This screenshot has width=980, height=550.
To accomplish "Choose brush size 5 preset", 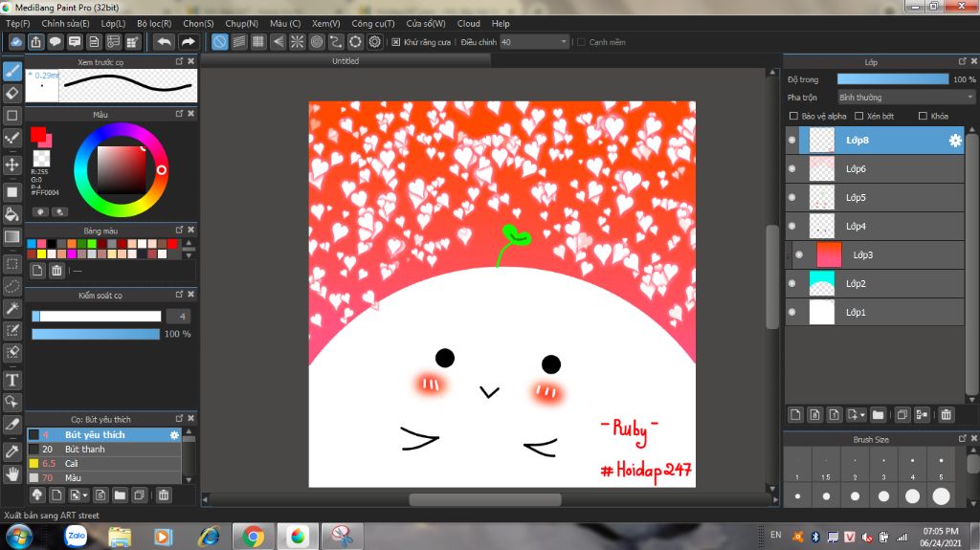I will [x=941, y=466].
